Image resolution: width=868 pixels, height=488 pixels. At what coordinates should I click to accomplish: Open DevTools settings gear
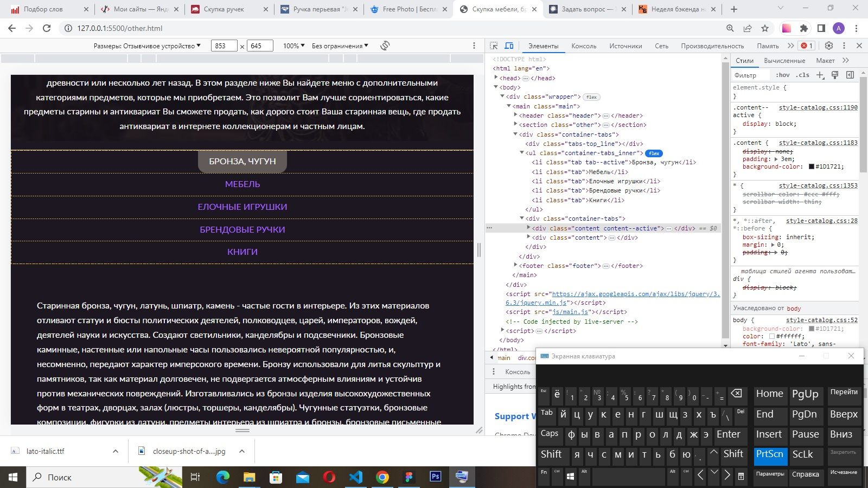(x=829, y=46)
